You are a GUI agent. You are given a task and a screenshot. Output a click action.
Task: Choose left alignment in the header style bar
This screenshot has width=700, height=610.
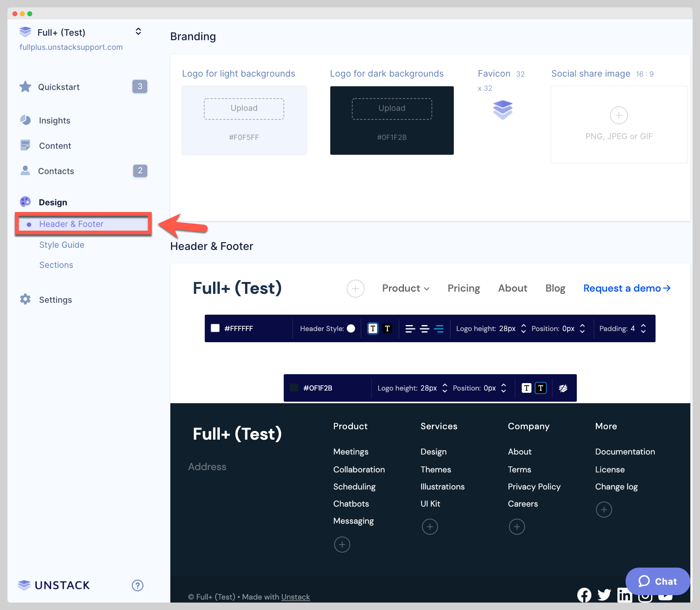tap(411, 328)
